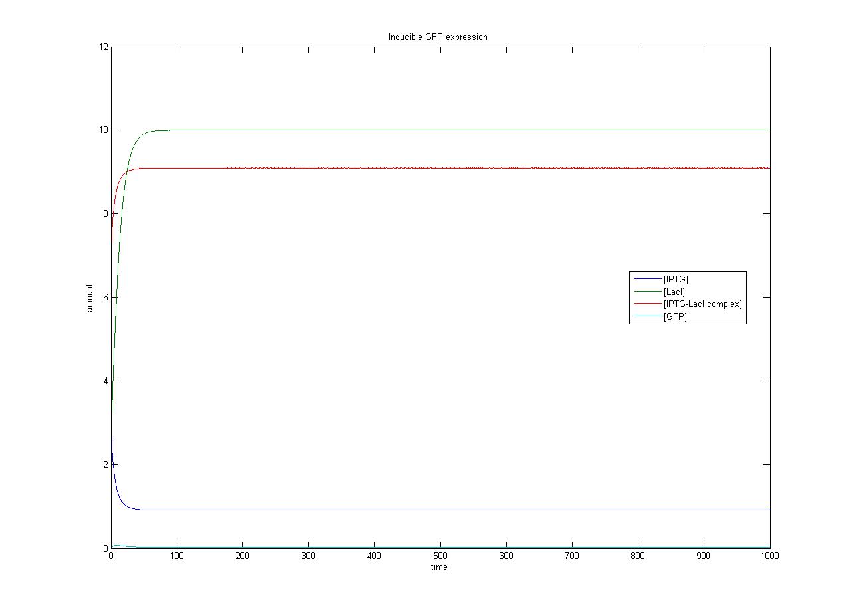Click the green line sample in legend
Screen dimensions: 851x616
pyautogui.click(x=647, y=292)
